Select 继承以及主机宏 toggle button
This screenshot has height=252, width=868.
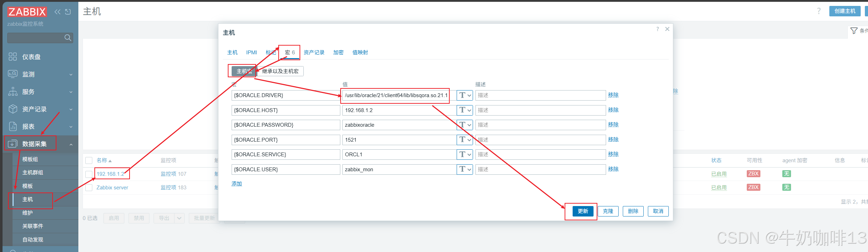[x=280, y=71]
